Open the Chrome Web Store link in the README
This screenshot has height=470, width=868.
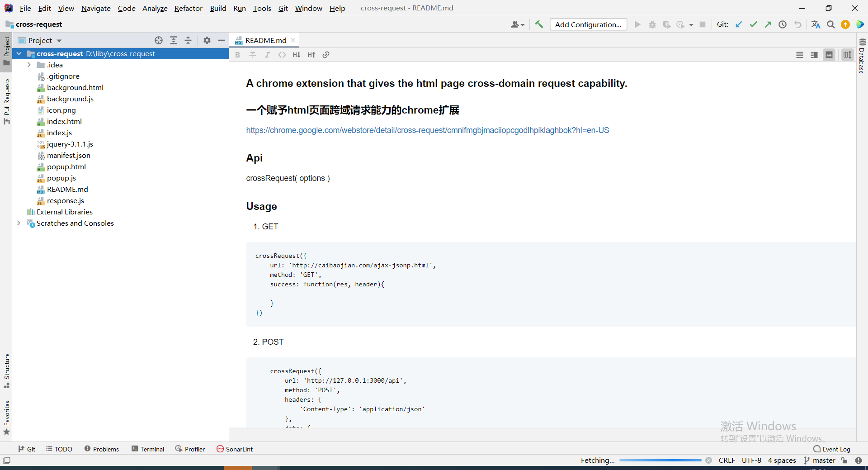(x=427, y=130)
